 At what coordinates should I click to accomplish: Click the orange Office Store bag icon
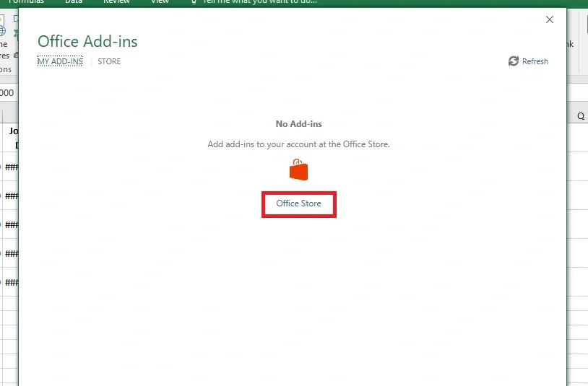click(x=298, y=170)
